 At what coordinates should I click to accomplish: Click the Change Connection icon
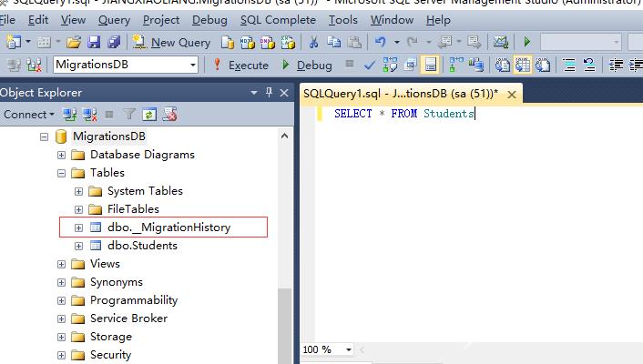[34, 65]
